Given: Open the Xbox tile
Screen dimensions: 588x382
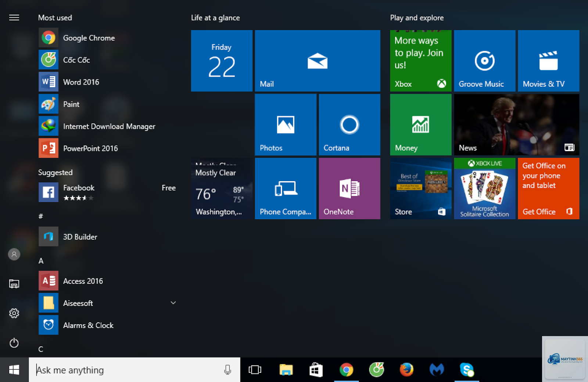Looking at the screenshot, I should 421,61.
